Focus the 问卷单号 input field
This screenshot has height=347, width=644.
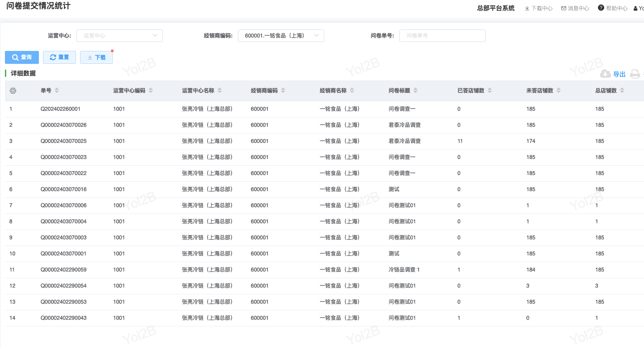[x=442, y=36]
